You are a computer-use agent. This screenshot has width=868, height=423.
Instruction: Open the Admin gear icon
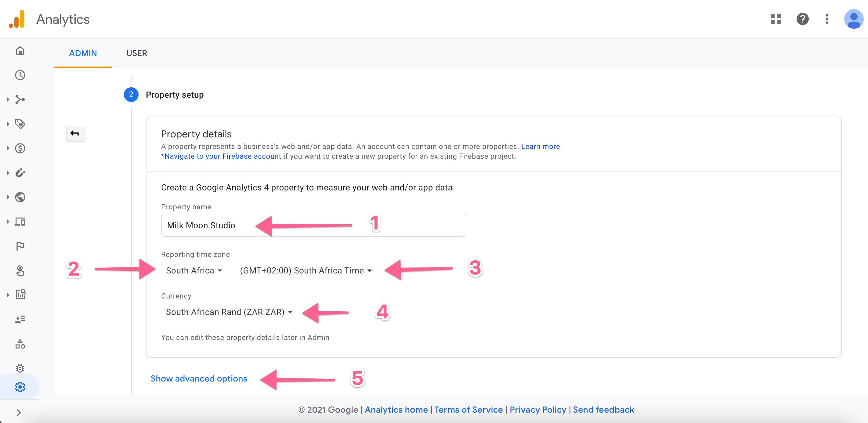[x=20, y=387]
